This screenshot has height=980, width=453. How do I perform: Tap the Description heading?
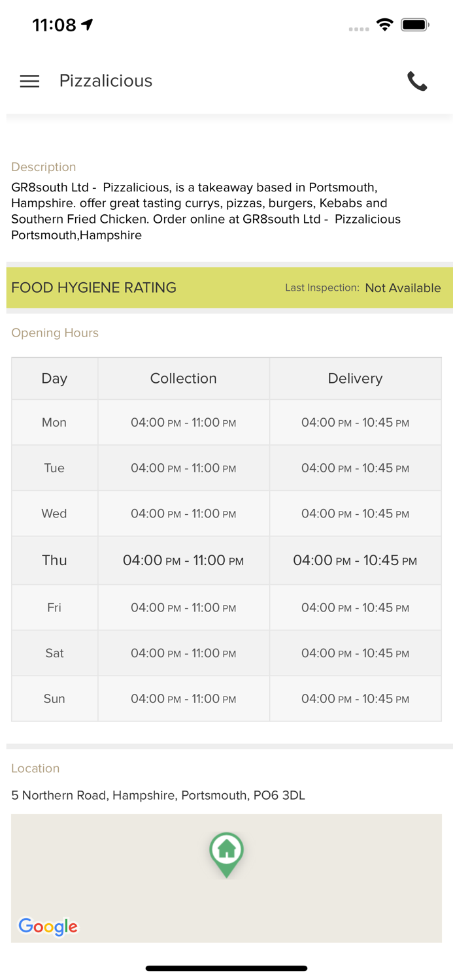[x=44, y=167]
